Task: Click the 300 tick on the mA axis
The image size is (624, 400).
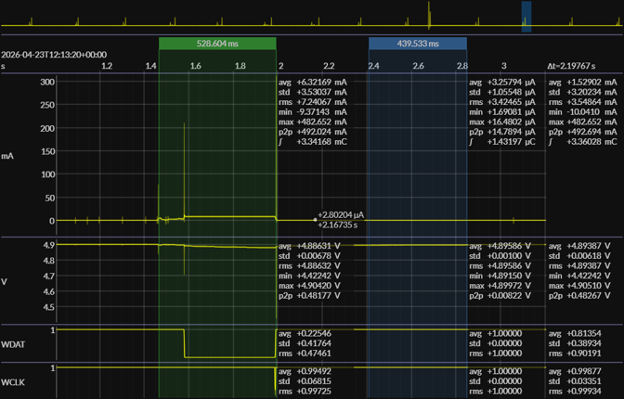Action: [x=47, y=82]
